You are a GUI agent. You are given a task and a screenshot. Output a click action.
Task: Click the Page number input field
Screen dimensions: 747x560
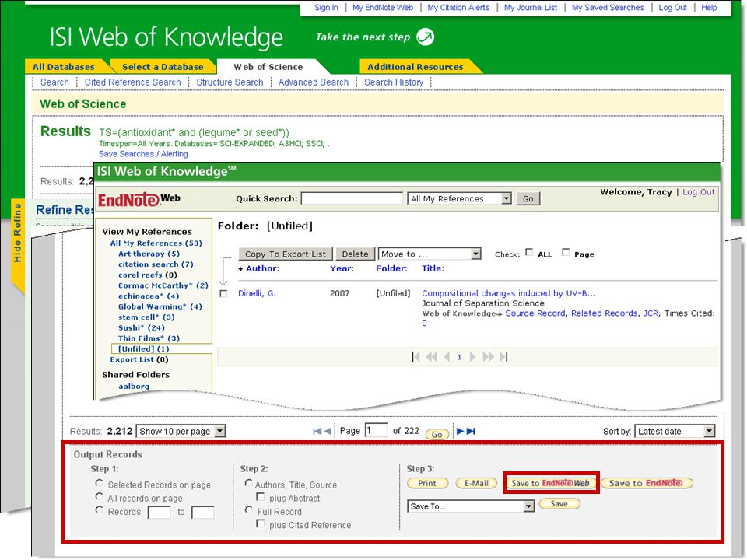[x=376, y=430]
